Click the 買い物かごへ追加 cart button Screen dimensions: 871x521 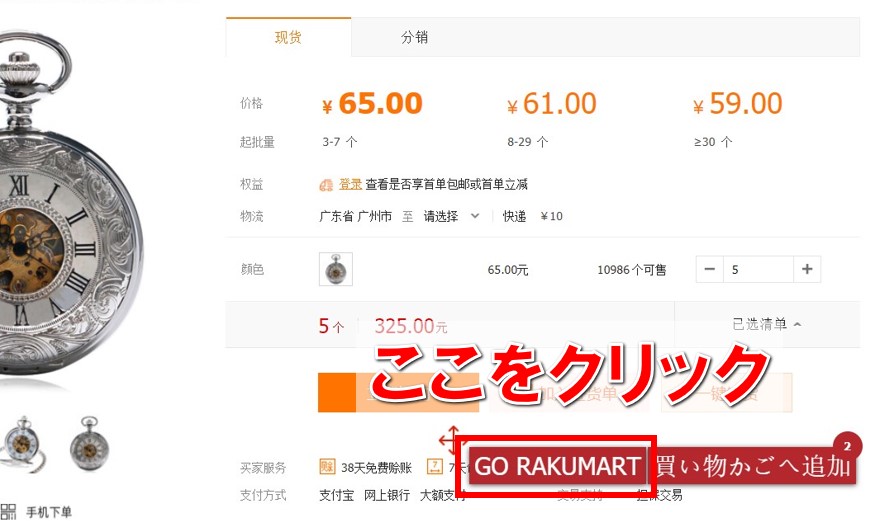(x=752, y=466)
